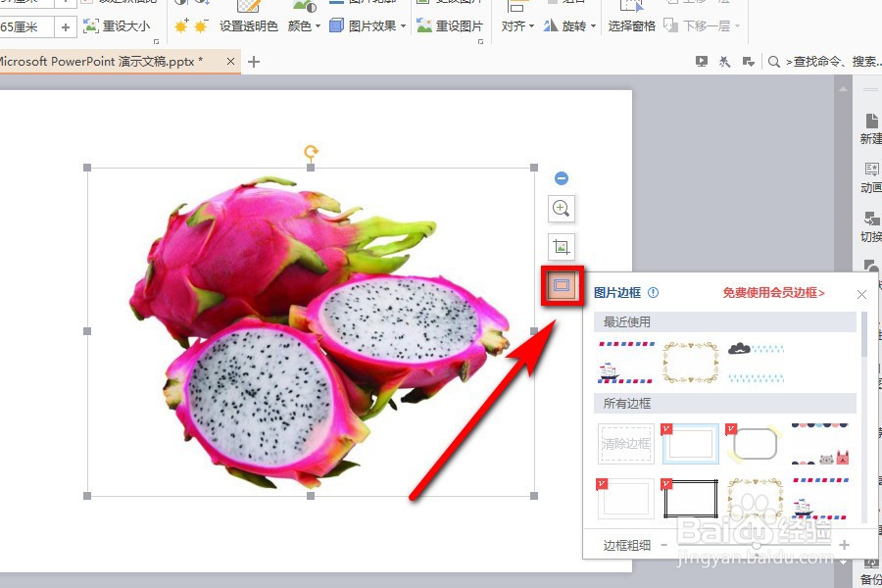Select the black sketch line border
Viewport: 882px width, 588px height.
[691, 499]
